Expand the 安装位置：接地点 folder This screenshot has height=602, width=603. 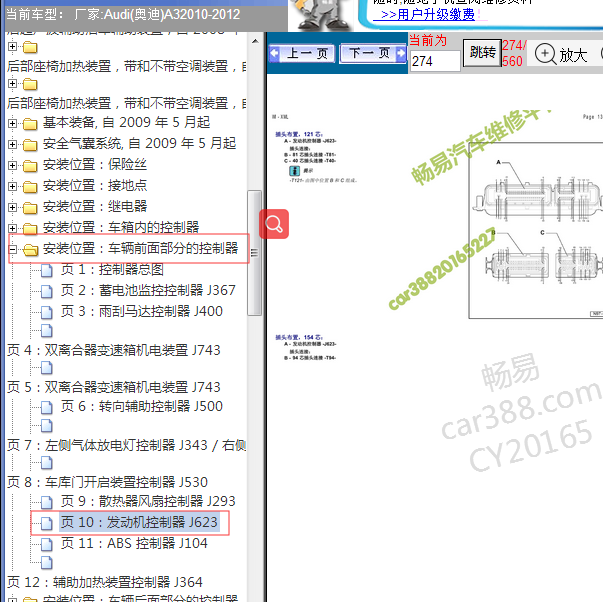click(x=12, y=187)
